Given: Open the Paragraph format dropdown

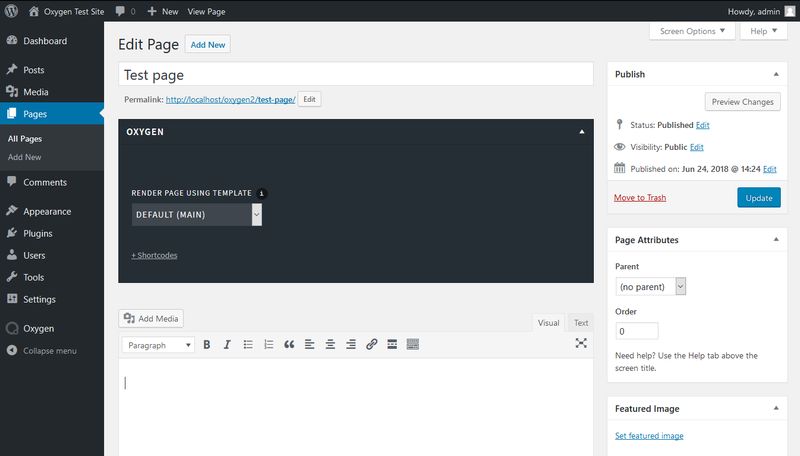Looking at the screenshot, I should (158, 345).
